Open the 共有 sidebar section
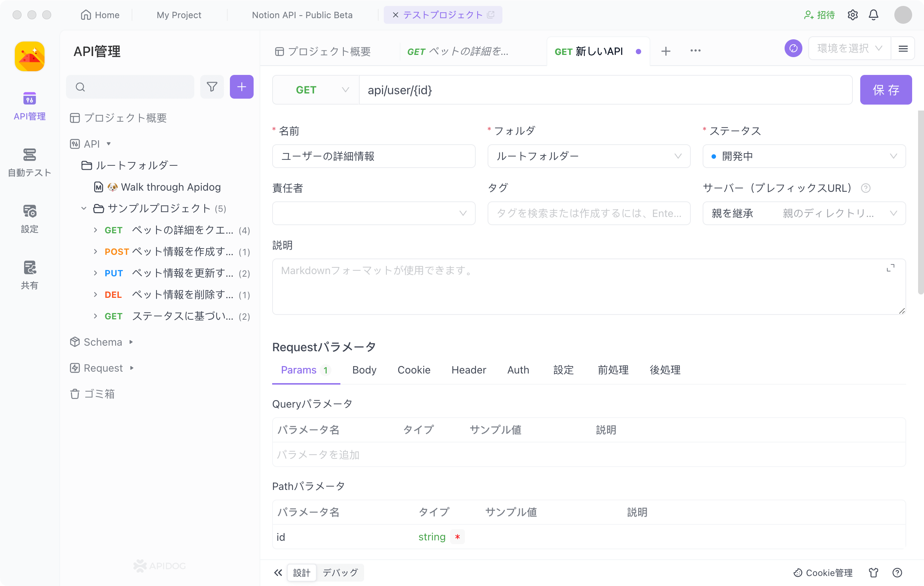Viewport: 924px width, 586px height. click(x=30, y=275)
